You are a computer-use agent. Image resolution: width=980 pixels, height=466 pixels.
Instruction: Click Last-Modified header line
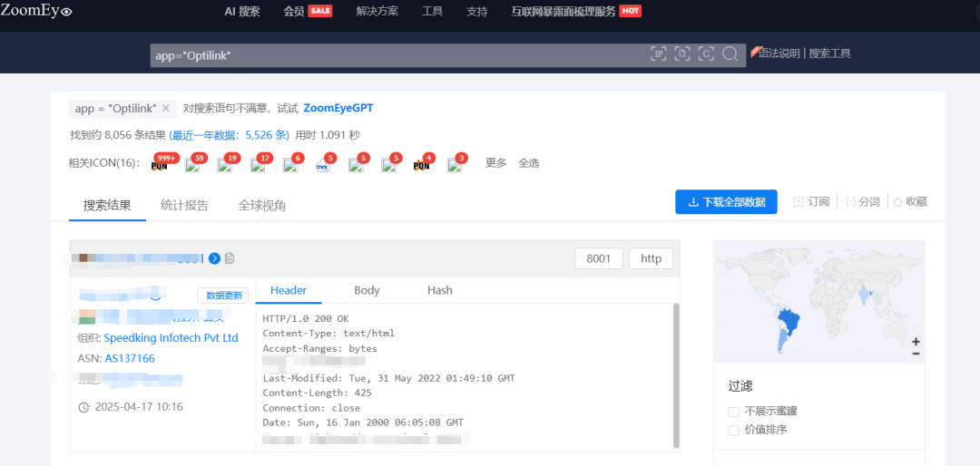388,378
